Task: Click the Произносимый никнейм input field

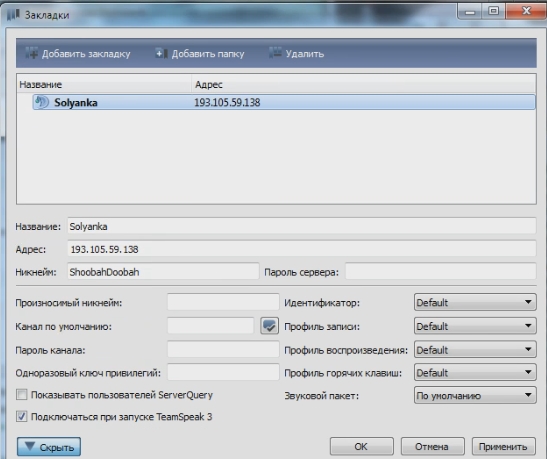Action: click(x=223, y=302)
